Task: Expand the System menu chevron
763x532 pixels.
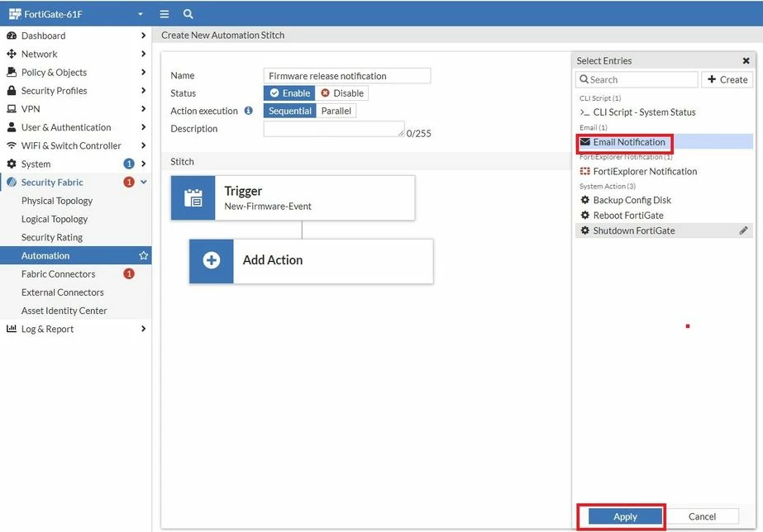Action: (x=143, y=164)
